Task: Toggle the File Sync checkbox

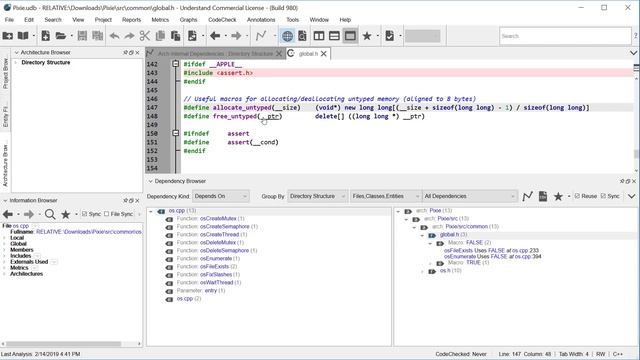Action: click(x=107, y=214)
